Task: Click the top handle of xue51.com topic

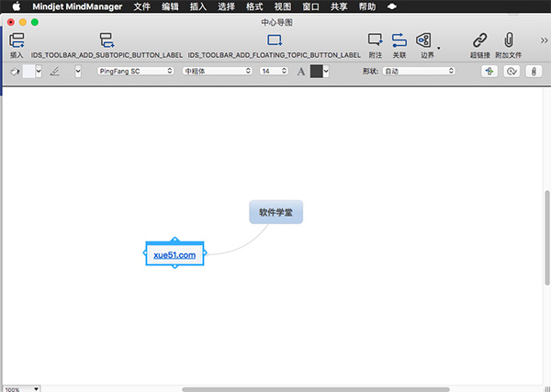Action: point(175,240)
